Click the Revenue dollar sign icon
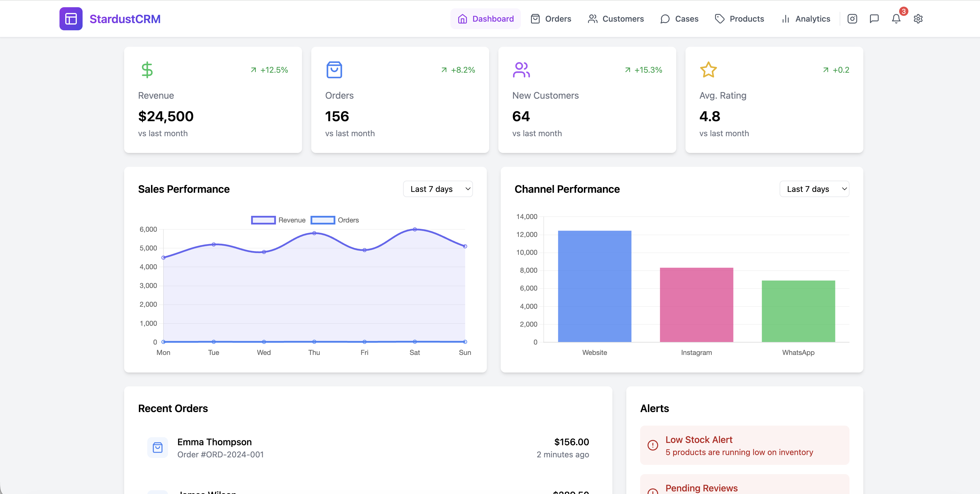This screenshot has height=494, width=980. point(147,70)
